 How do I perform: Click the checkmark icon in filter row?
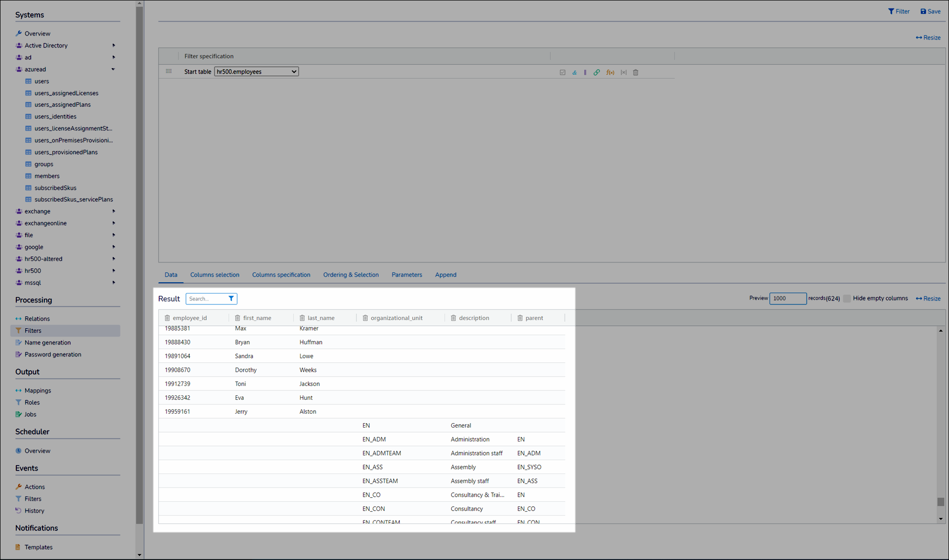point(562,73)
